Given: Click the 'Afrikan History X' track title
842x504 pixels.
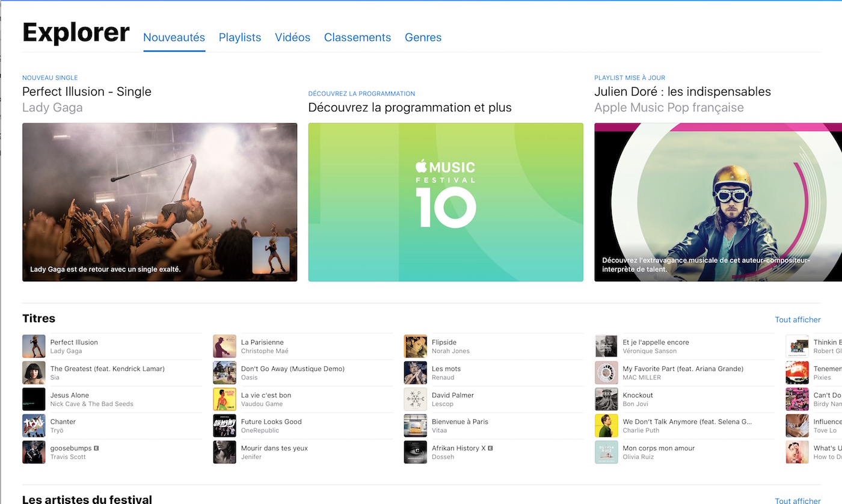Looking at the screenshot, I should point(458,448).
